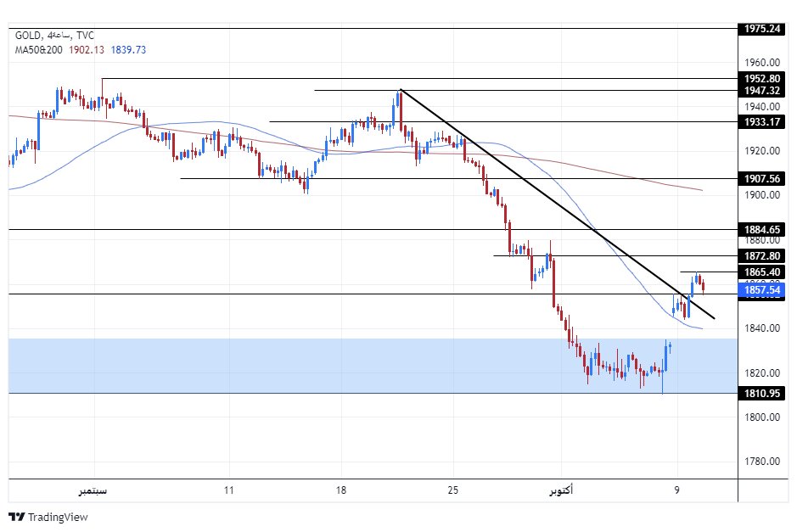Screen dimensions: 797x532
Task: Click the 1975.24 price level label
Action: 761,28
